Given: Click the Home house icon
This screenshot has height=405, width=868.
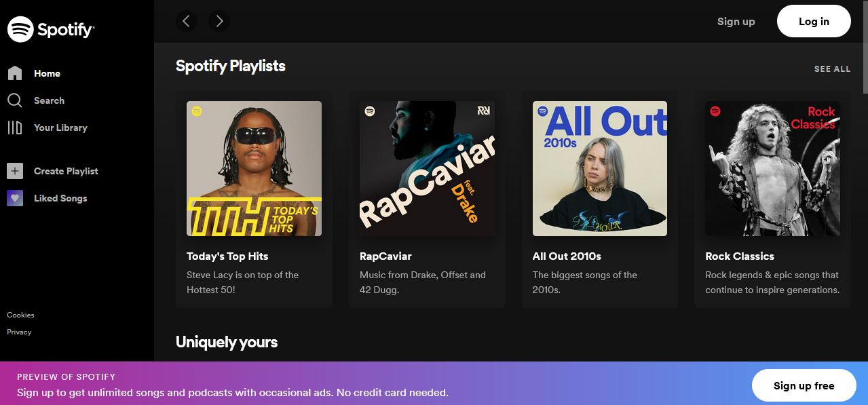Looking at the screenshot, I should click(15, 73).
